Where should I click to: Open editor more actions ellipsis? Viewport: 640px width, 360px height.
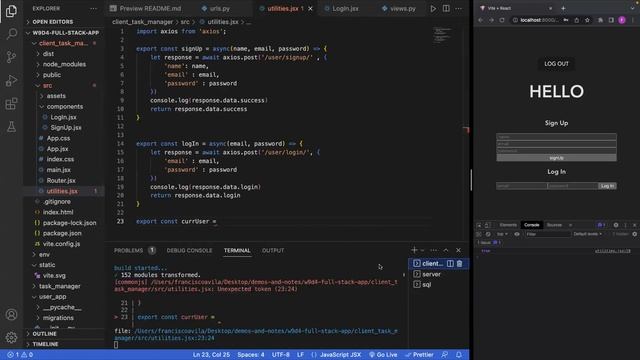coord(459,8)
